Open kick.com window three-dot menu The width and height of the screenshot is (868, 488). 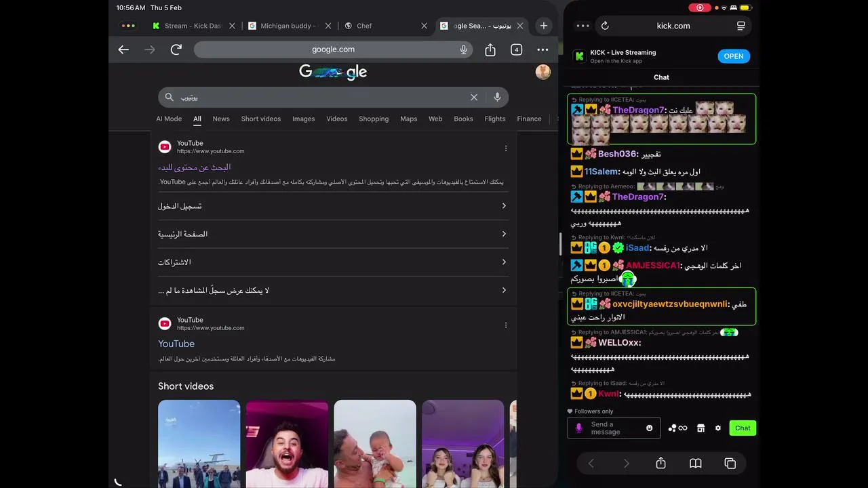point(583,26)
